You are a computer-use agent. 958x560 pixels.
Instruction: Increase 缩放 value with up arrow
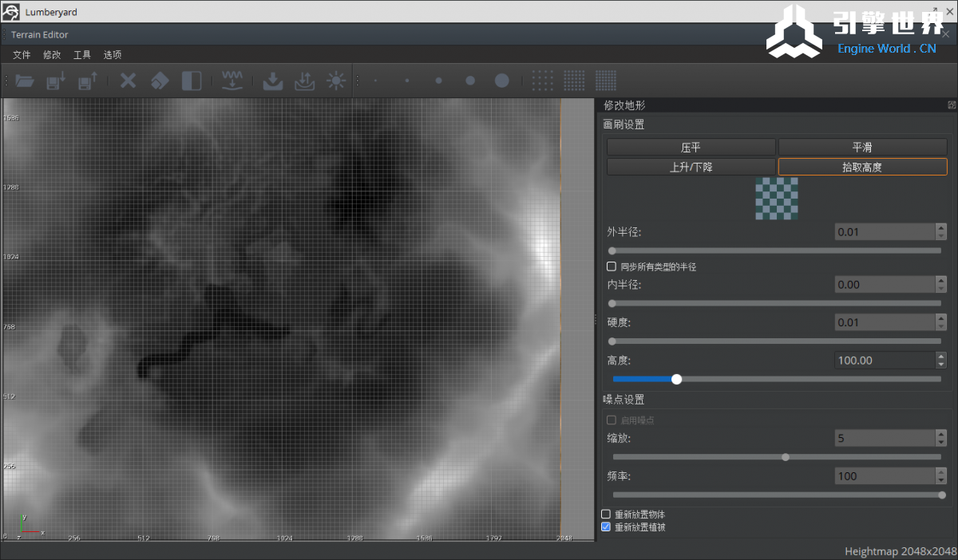[940, 434]
